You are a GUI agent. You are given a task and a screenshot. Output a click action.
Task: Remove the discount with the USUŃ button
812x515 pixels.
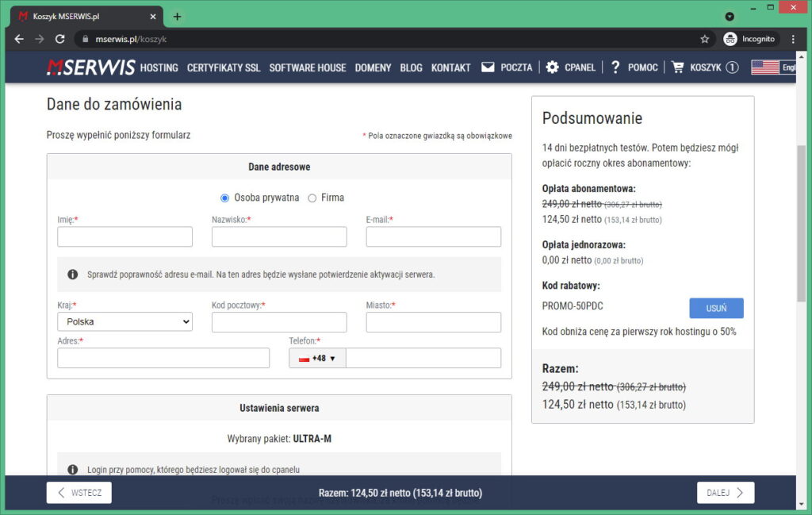tap(716, 308)
